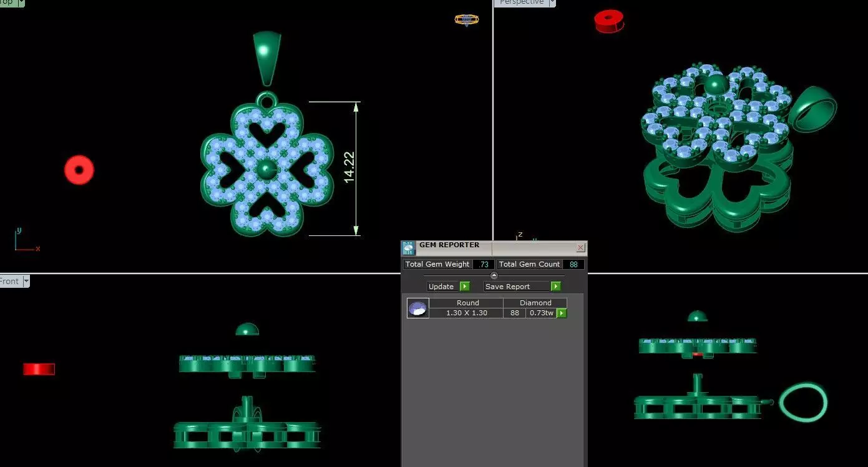Open the Front viewport dropdown arrow
This screenshot has width=868, height=467.
pos(26,282)
